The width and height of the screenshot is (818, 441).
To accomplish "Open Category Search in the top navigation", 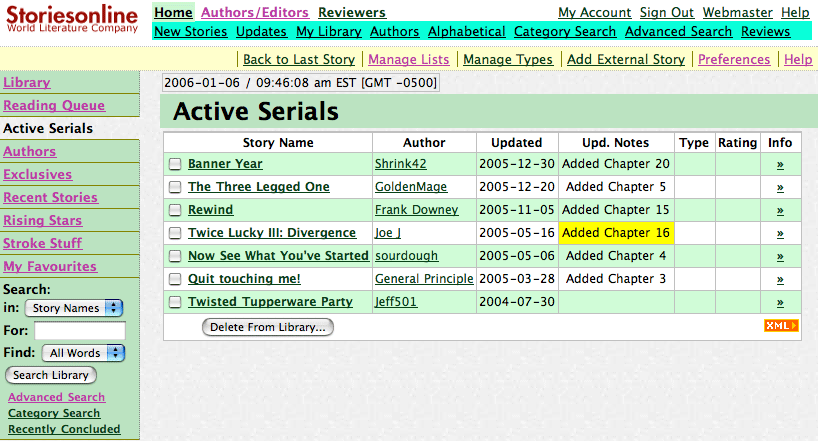I will (x=565, y=31).
